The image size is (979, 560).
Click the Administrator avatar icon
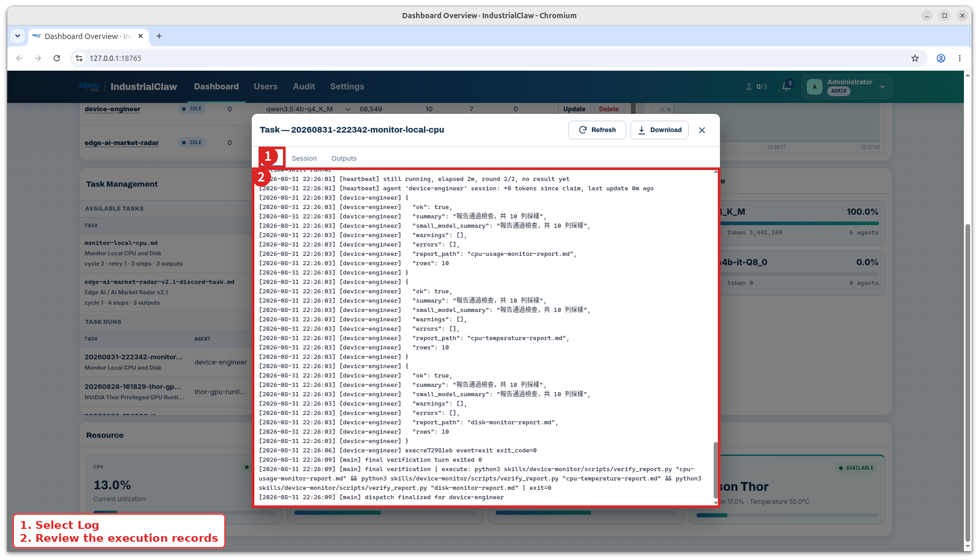click(x=815, y=87)
